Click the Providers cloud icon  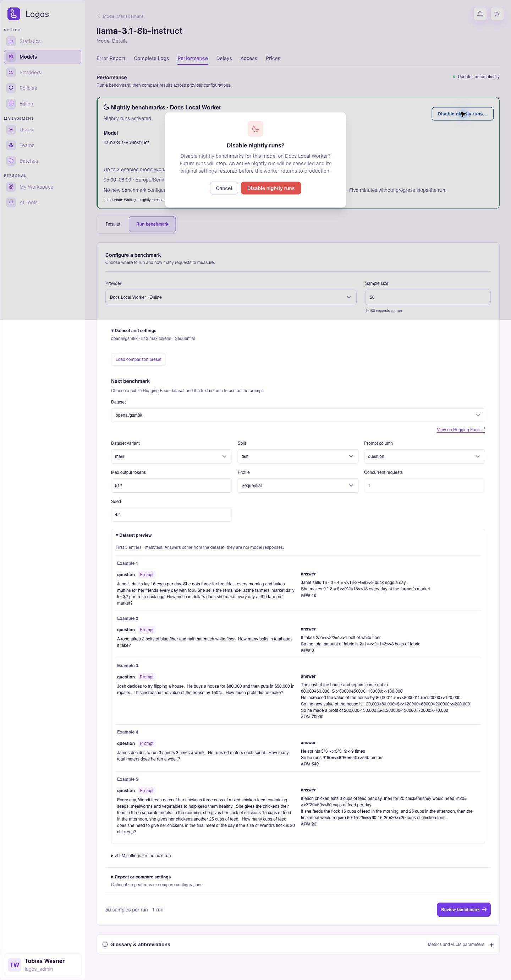(x=11, y=72)
